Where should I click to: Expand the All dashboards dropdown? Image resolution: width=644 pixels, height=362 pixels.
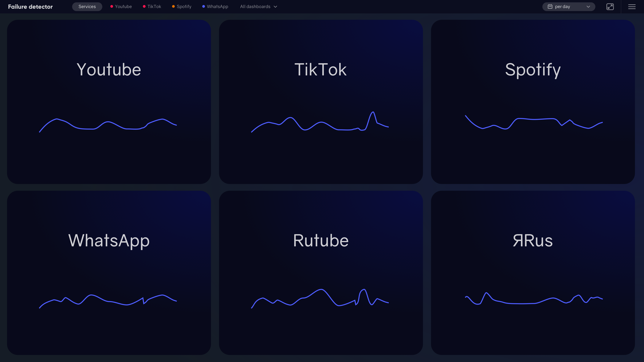(258, 7)
